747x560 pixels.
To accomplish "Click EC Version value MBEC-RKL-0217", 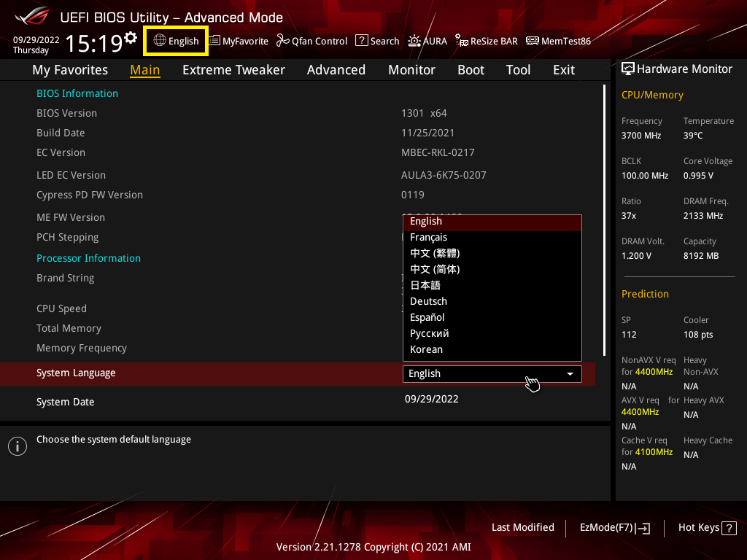I will tap(438, 152).
